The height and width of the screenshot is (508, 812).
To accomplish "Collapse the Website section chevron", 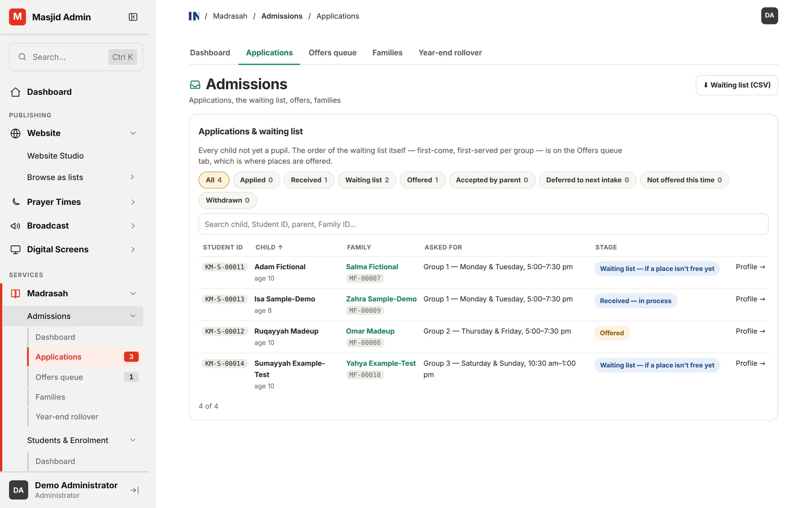I will tap(133, 133).
